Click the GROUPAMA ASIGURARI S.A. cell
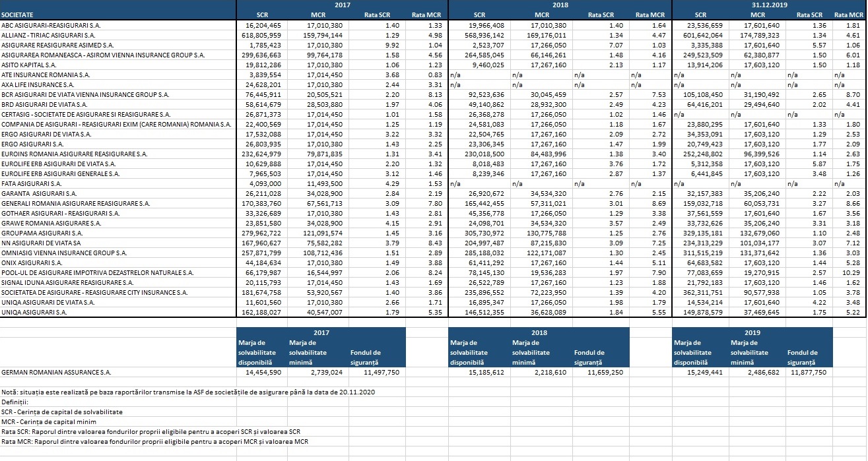 tap(42, 233)
